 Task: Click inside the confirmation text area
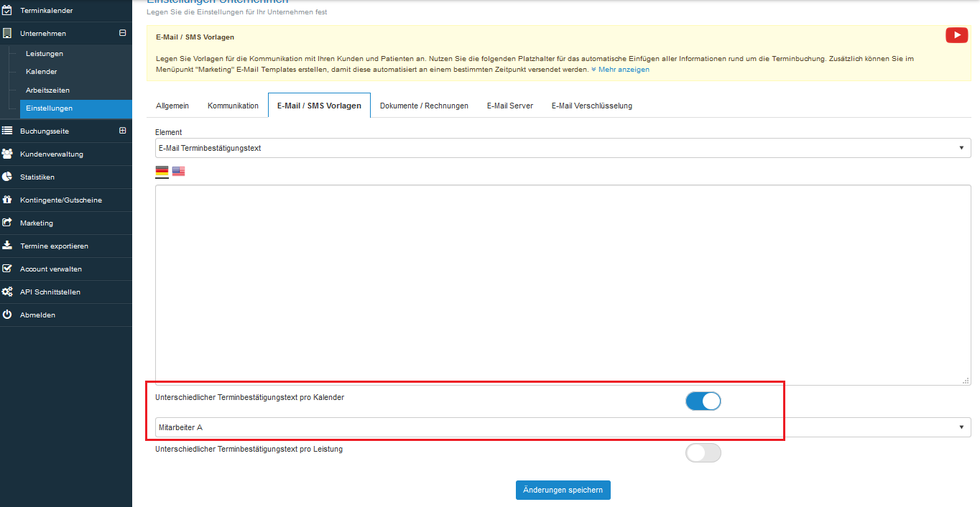pos(563,284)
